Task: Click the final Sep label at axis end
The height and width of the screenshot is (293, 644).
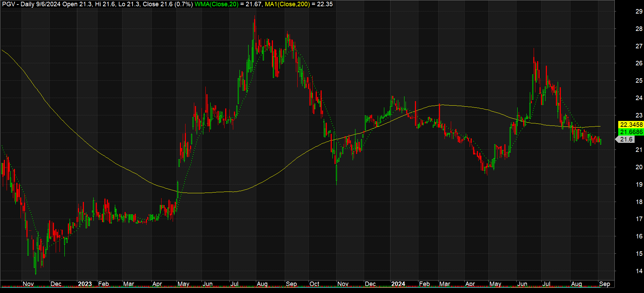Action: pyautogui.click(x=605, y=284)
